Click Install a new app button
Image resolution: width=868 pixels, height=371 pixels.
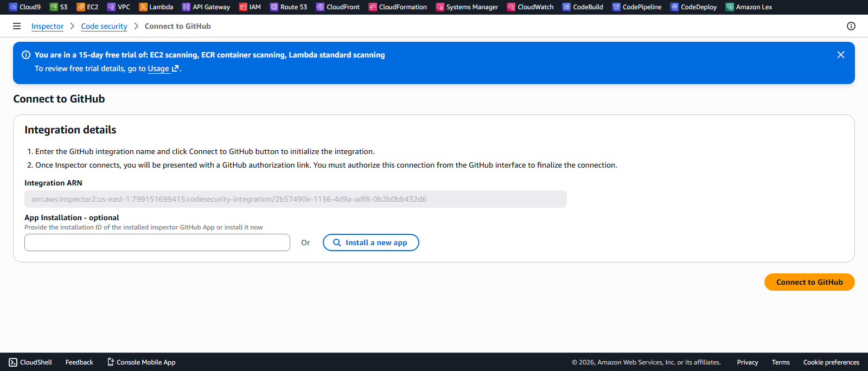[x=371, y=242]
